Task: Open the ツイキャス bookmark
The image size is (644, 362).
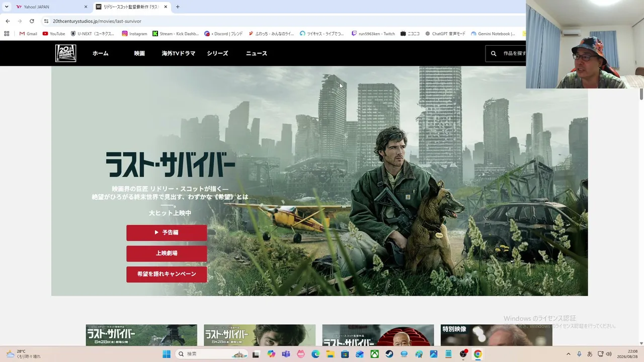Action: click(322, 34)
